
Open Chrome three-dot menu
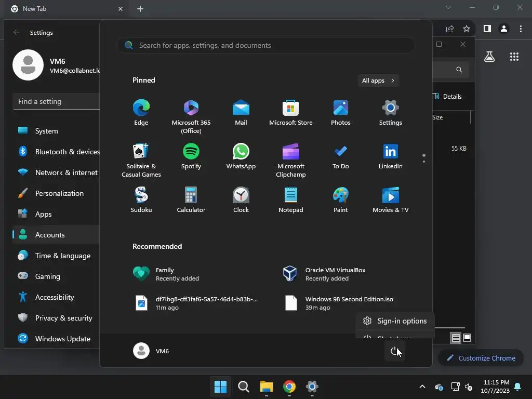coord(521,29)
